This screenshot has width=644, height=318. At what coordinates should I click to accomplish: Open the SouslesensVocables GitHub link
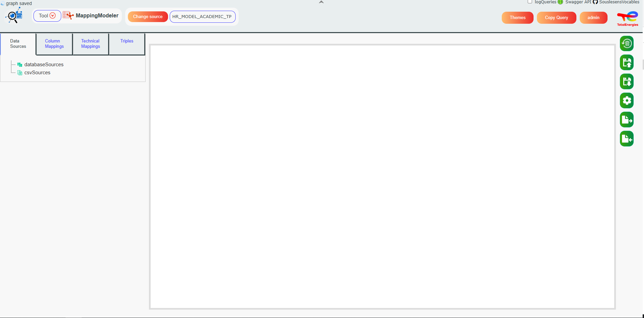(x=619, y=2)
